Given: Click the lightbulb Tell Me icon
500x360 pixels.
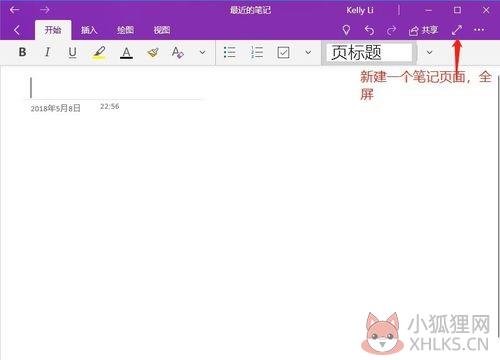Looking at the screenshot, I should tap(346, 30).
